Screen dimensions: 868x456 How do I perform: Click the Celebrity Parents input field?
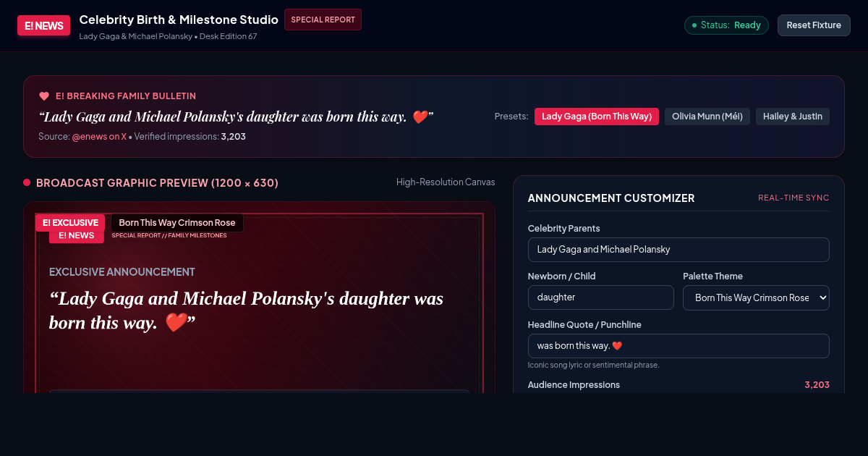click(x=678, y=249)
